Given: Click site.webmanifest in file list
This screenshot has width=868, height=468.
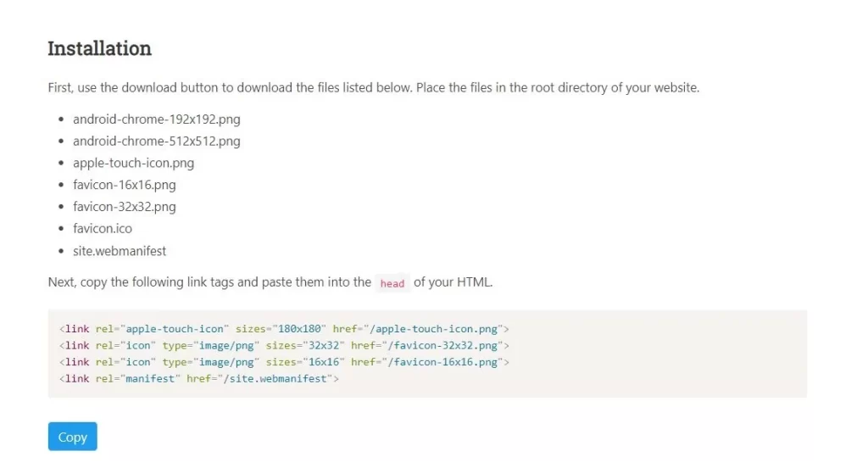Looking at the screenshot, I should click(x=120, y=251).
